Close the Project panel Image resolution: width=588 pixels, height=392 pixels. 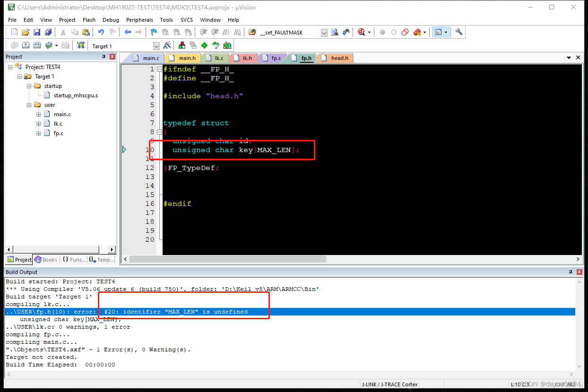point(112,57)
